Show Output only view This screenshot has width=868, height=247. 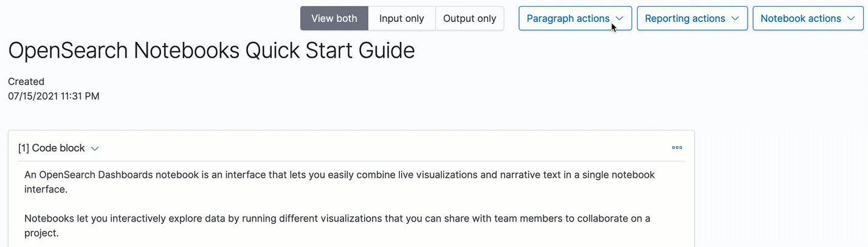pos(469,18)
